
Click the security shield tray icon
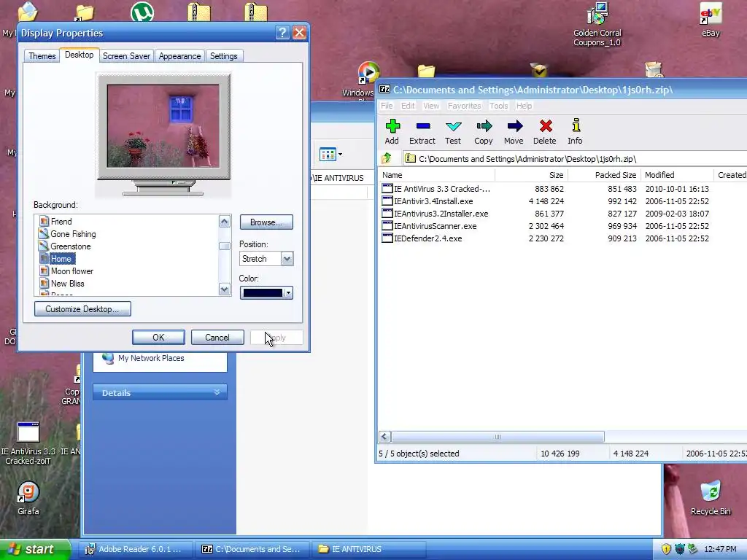[x=666, y=549]
